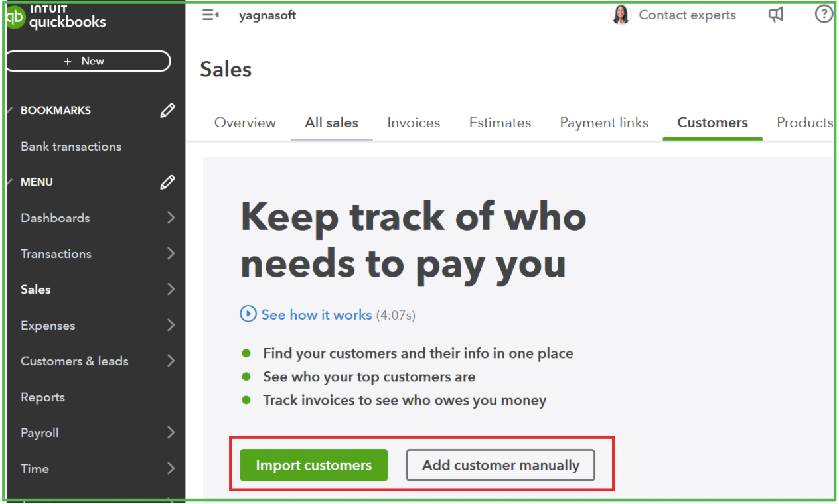Switch to the Overview tab
Image resolution: width=839 pixels, height=504 pixels.
(x=245, y=123)
